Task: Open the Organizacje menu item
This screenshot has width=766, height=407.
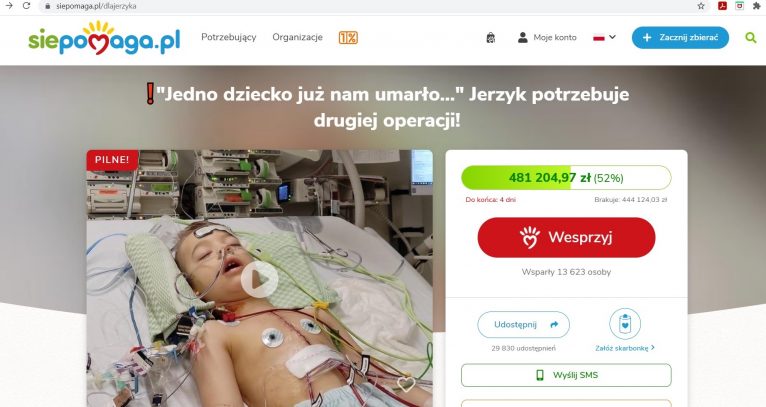Action: (x=298, y=38)
